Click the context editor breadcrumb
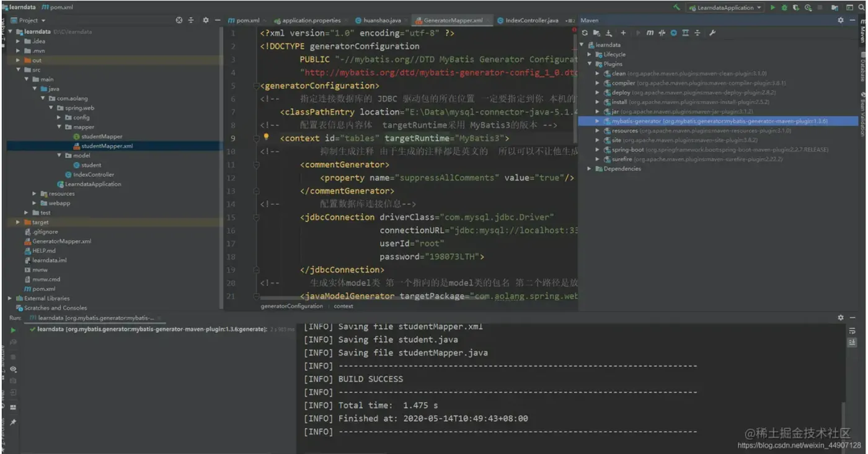 (x=343, y=306)
